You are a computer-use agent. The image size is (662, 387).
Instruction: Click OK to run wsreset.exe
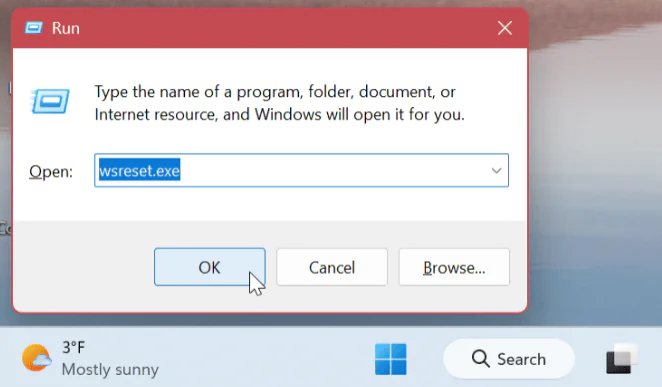coord(209,267)
